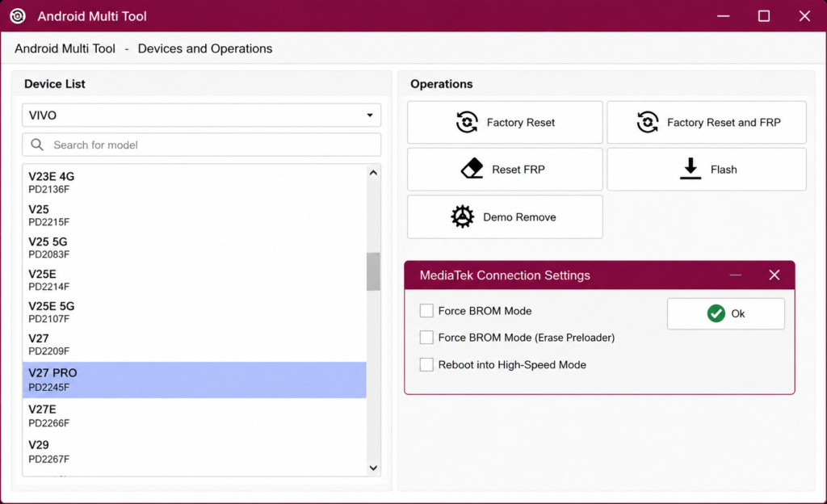827x504 pixels.
Task: Click the Reset FRP eraser icon
Action: [x=472, y=169]
